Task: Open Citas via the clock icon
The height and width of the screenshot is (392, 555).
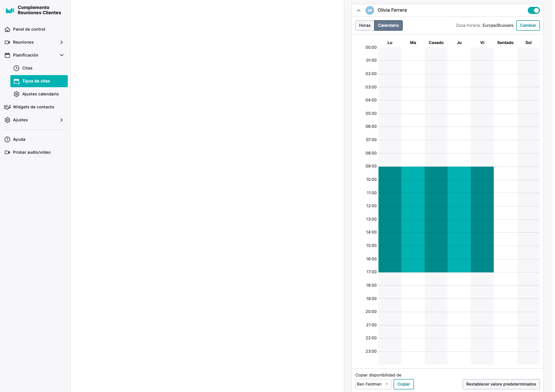Action: click(16, 68)
